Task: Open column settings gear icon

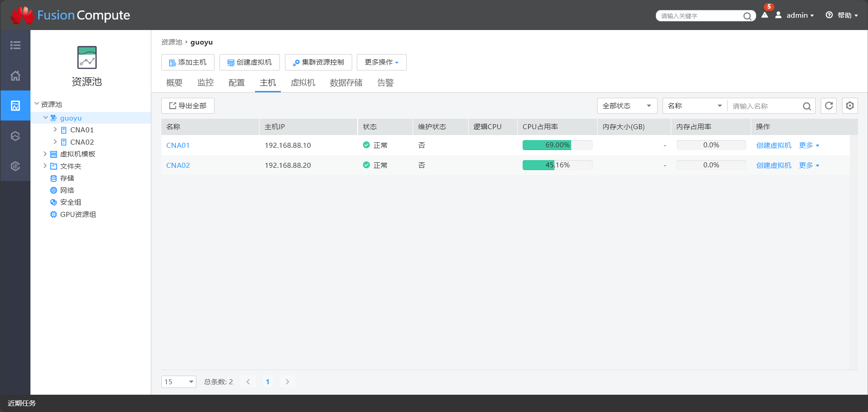Action: [x=850, y=106]
